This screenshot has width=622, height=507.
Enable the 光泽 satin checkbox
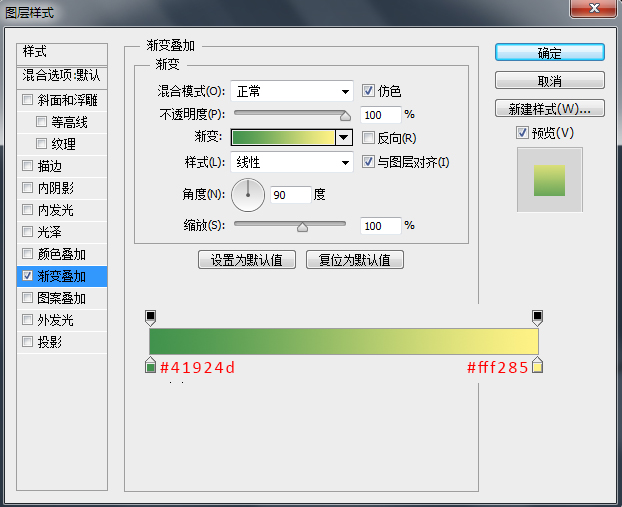tap(27, 231)
